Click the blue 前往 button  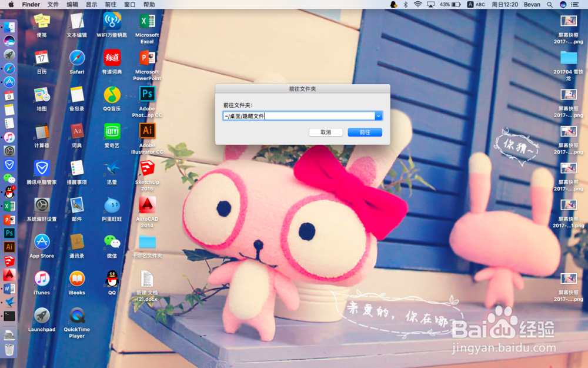tap(365, 132)
